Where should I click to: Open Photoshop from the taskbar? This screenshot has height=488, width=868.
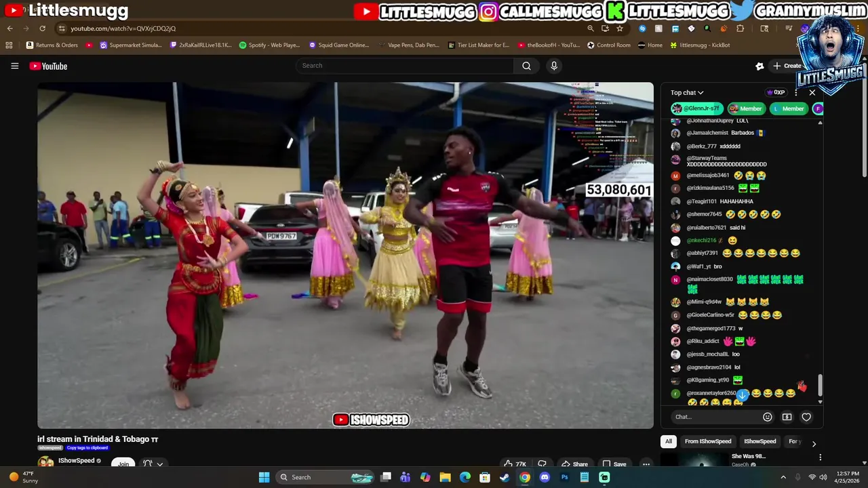[564, 477]
